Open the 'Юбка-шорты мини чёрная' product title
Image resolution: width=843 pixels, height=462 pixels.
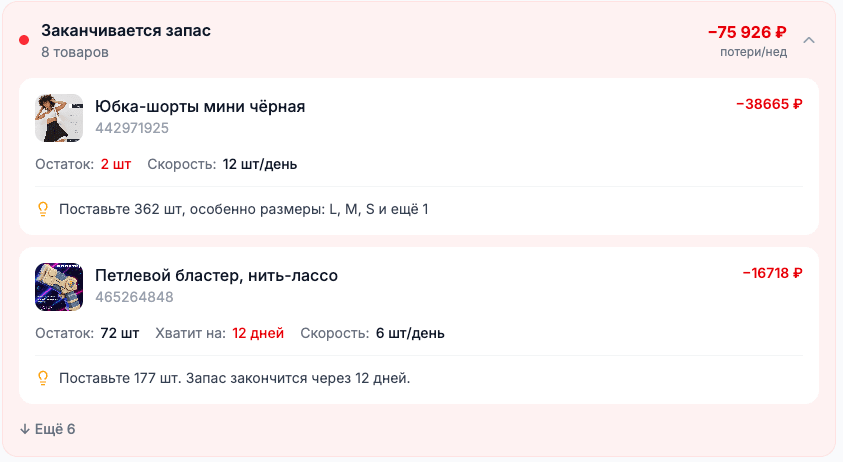200,106
